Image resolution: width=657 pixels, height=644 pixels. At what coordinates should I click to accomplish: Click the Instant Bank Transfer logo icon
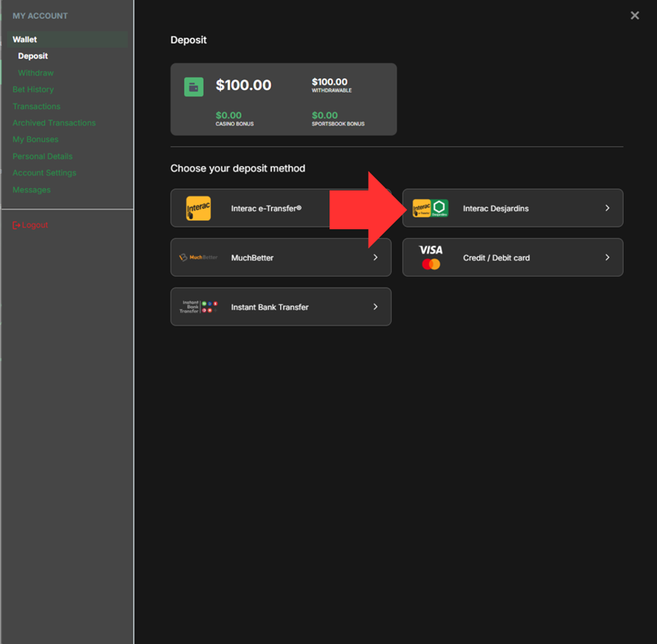pyautogui.click(x=198, y=307)
